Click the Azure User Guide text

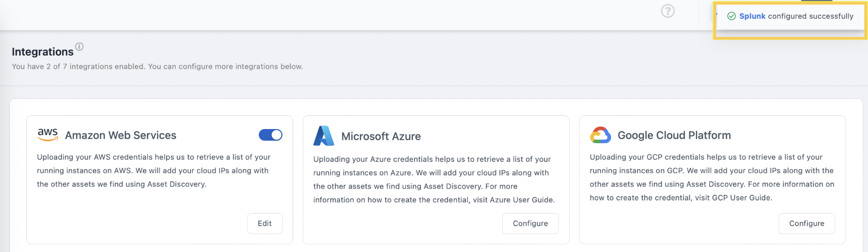coord(522,200)
